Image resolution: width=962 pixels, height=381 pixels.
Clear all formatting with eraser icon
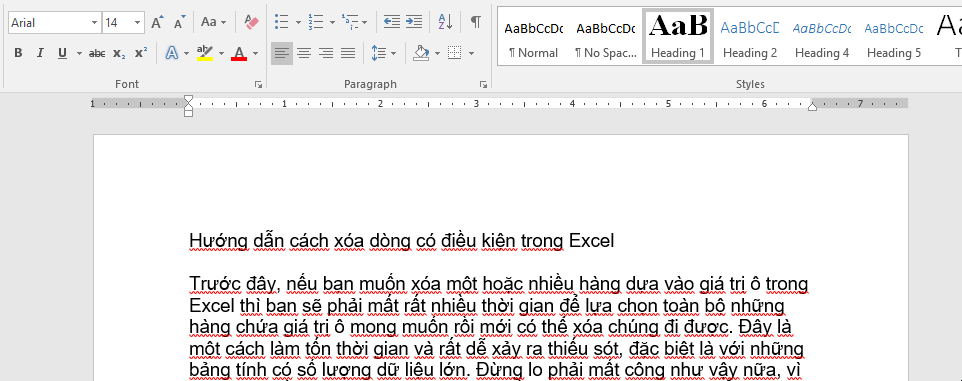click(252, 23)
